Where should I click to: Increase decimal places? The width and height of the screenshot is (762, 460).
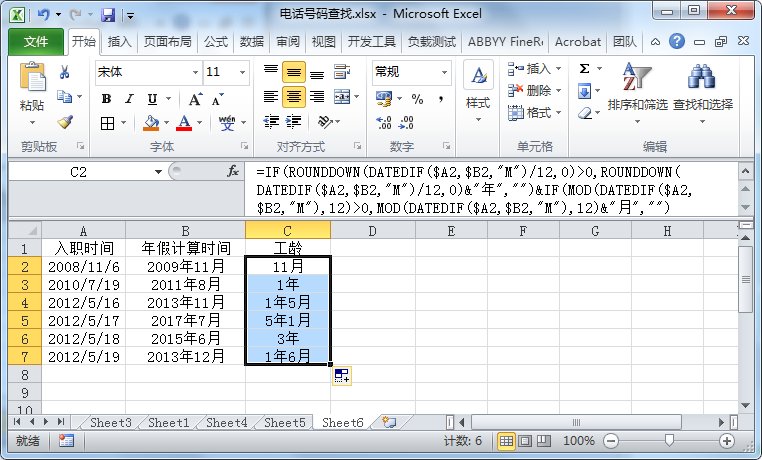pyautogui.click(x=384, y=122)
